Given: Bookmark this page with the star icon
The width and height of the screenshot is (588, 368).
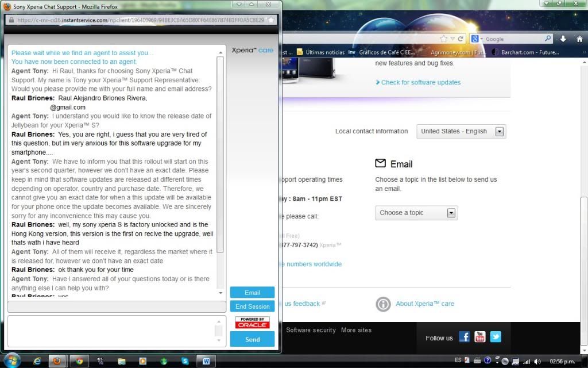Looking at the screenshot, I should 444,39.
